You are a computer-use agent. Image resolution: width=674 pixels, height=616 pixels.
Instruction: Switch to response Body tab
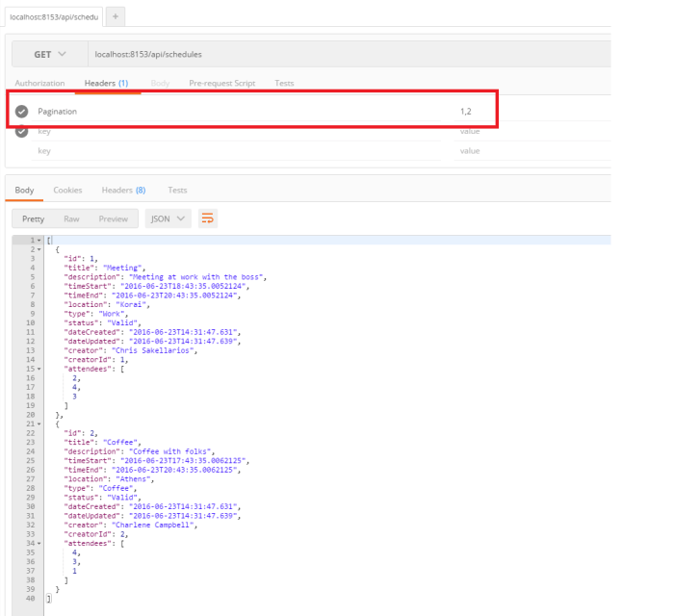pyautogui.click(x=24, y=191)
